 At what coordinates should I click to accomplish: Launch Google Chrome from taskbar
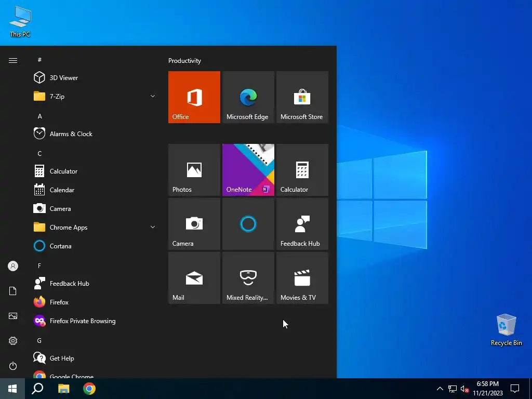tap(89, 389)
